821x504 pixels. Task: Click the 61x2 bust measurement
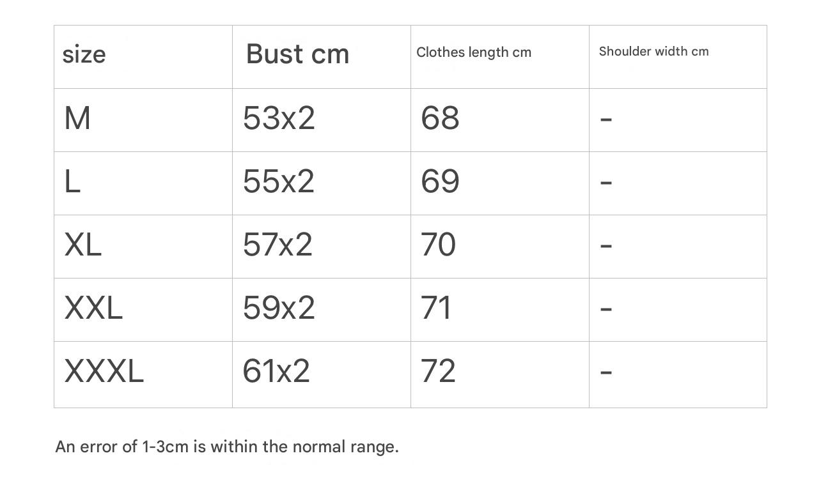pos(276,372)
